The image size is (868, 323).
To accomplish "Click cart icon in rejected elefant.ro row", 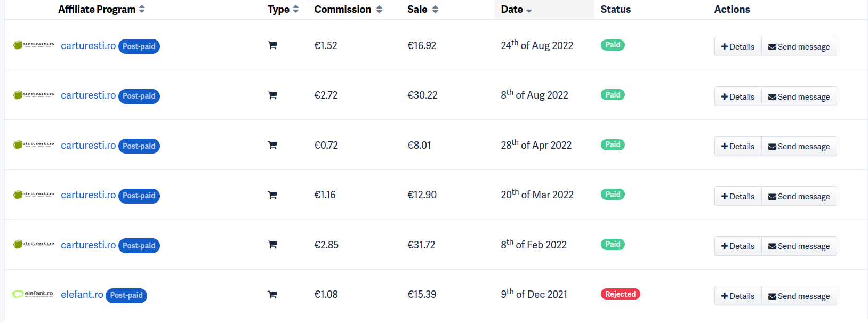I will click(x=272, y=295).
